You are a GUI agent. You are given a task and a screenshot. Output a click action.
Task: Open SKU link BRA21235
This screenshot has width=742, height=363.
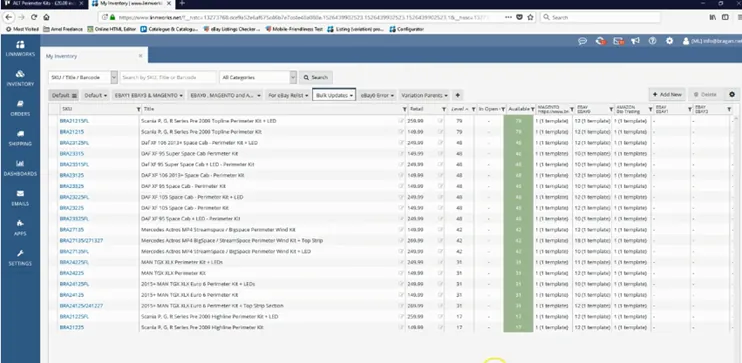(71, 328)
